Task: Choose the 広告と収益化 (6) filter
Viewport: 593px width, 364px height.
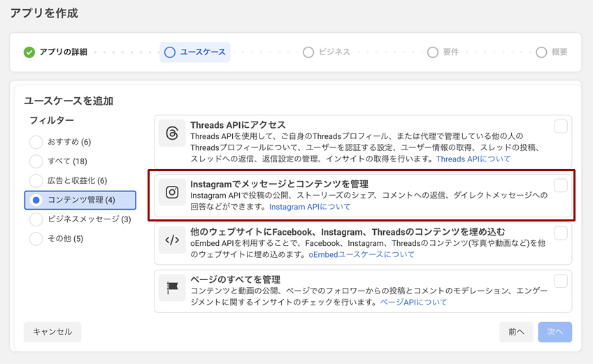Action: (x=36, y=181)
